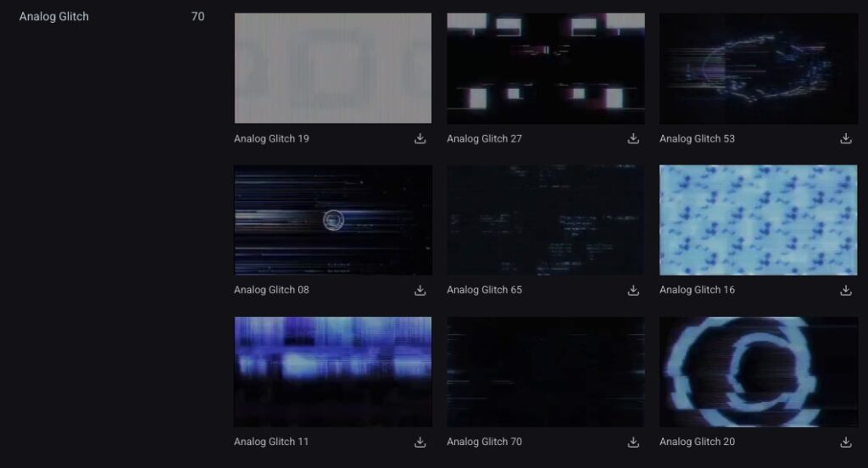Choose the dark Analog Glitch 70 thumbnail
Screen dimensions: 868x468
(545, 371)
